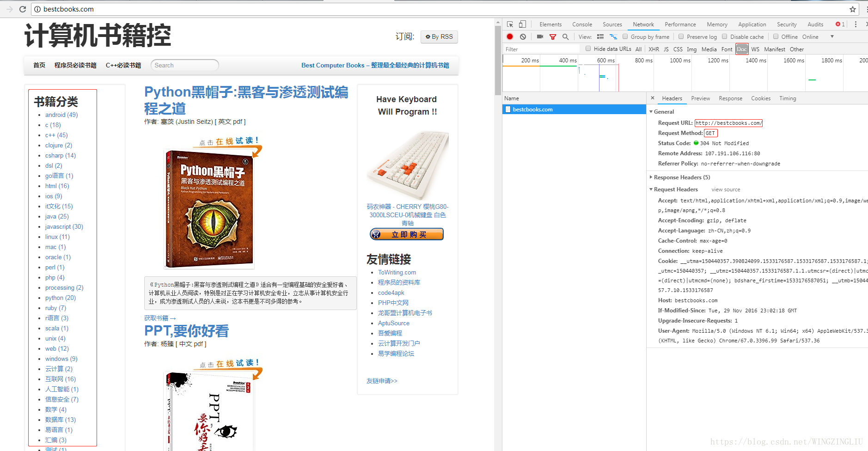Toggle capture screenshots camera icon
Image resolution: width=868 pixels, height=451 pixels.
click(540, 37)
